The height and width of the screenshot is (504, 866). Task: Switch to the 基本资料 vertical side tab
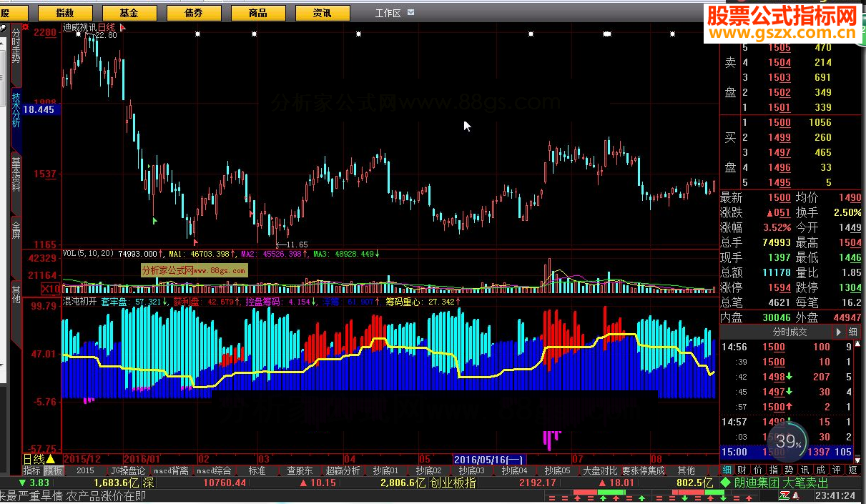tap(16, 175)
